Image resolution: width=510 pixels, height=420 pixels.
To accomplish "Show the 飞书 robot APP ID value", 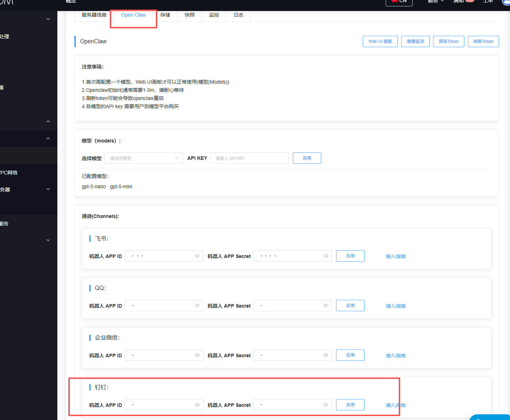I will (197, 256).
